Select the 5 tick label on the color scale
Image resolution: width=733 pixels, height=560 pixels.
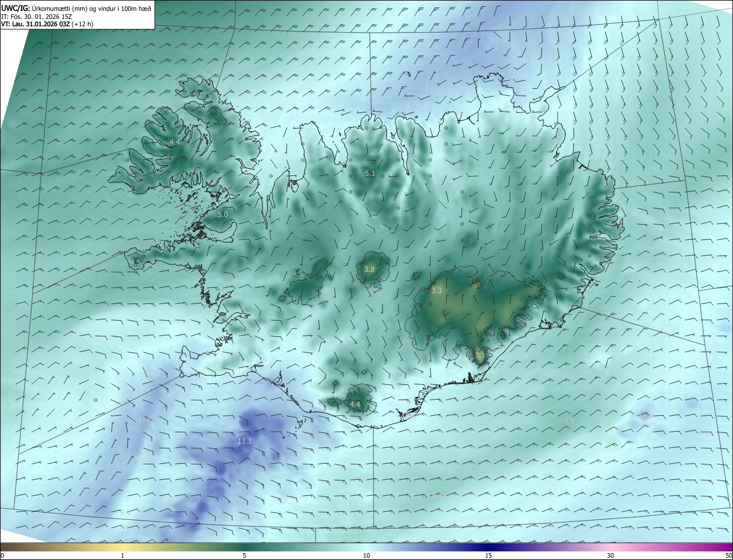[245, 555]
